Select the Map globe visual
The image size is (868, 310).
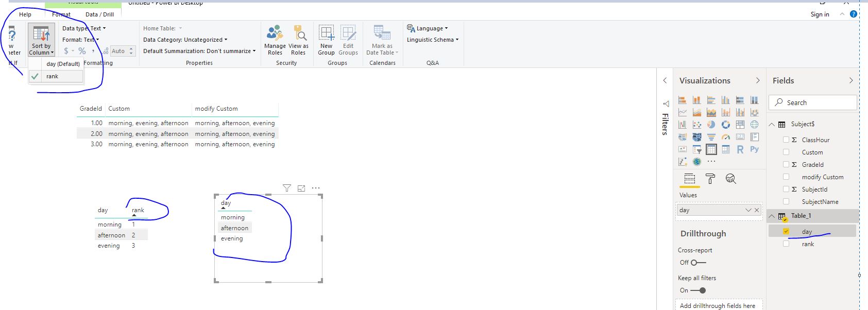click(755, 125)
